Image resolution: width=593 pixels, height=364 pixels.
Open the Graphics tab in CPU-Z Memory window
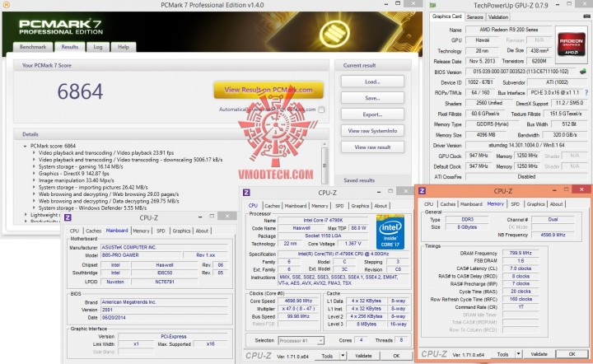coord(535,203)
